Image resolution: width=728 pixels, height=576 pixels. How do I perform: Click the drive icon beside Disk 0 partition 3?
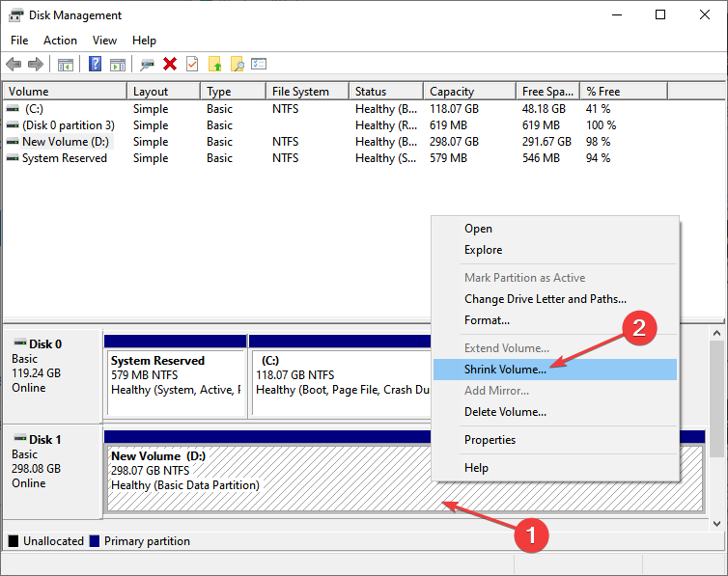(x=13, y=125)
